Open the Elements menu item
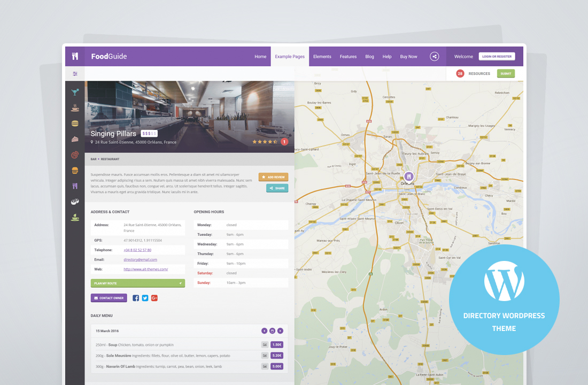 (x=322, y=57)
